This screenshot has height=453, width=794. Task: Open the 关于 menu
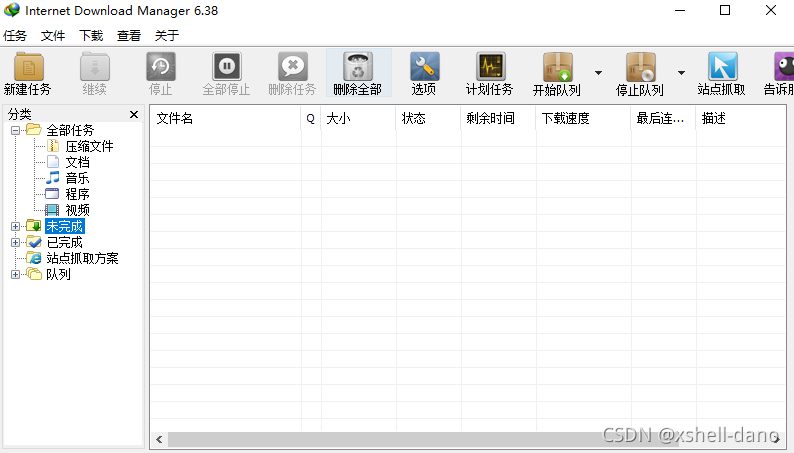click(167, 35)
